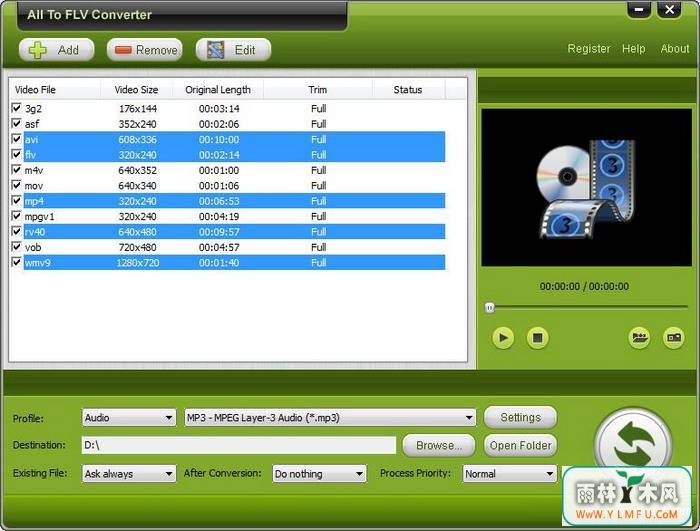Image resolution: width=700 pixels, height=531 pixels.
Task: Click the 1280x720 video size cell
Action: pyautogui.click(x=138, y=263)
